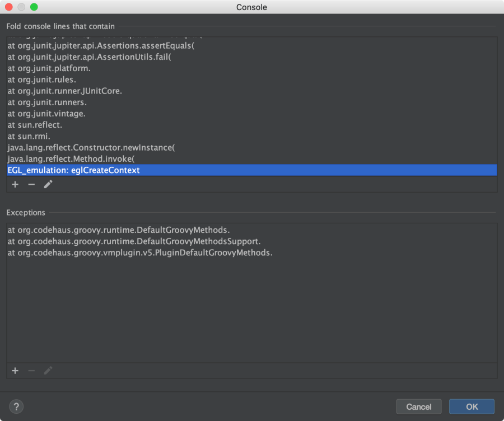
Task: Add a new exception pattern
Action: (x=15, y=370)
